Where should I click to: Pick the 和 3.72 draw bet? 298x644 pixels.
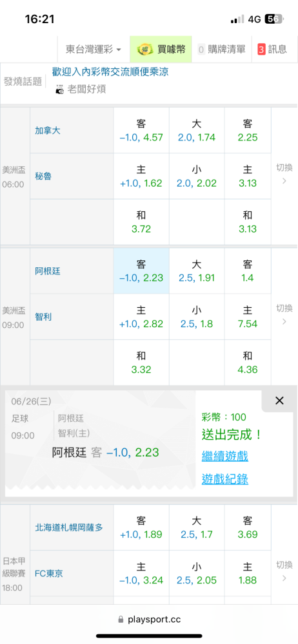141,222
